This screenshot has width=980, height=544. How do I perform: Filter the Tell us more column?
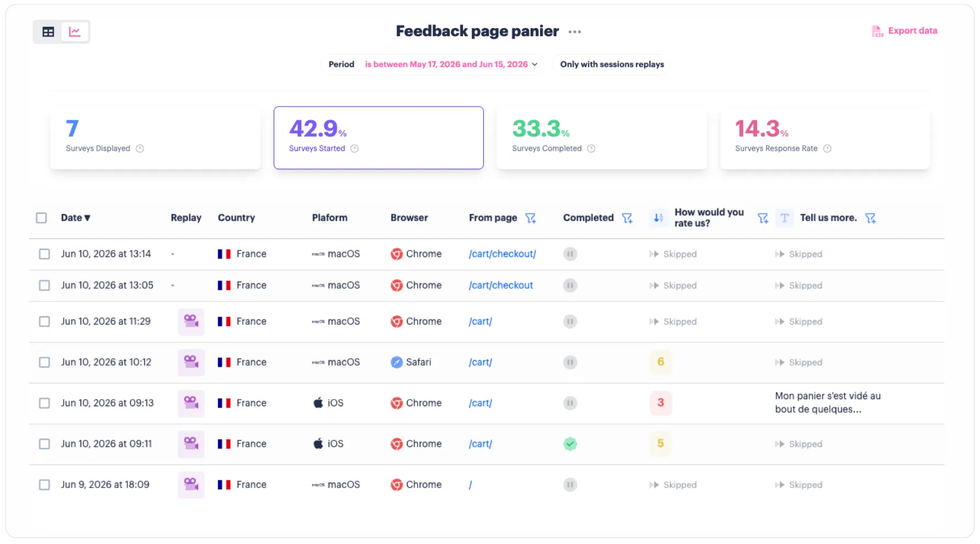click(870, 218)
